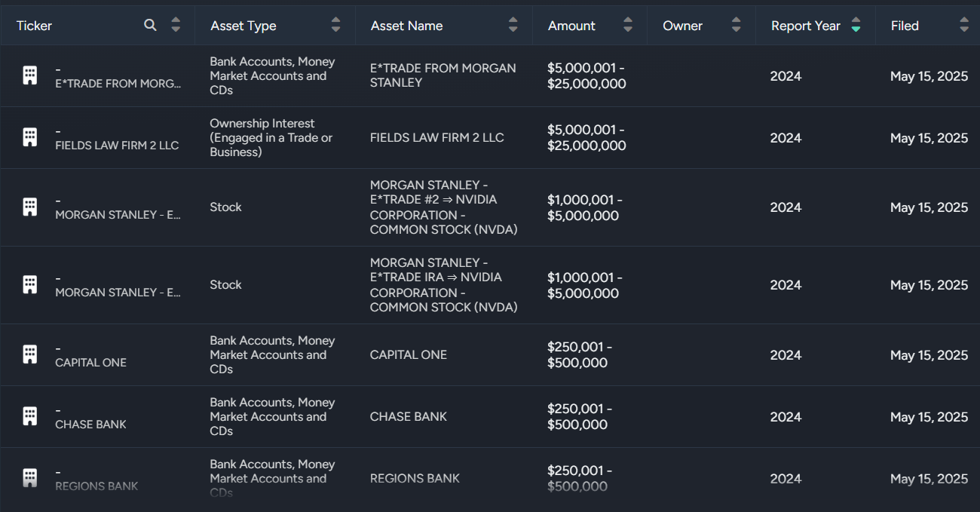Click building icon for FIELDS LAW FIRM row
The width and height of the screenshot is (980, 512).
pos(29,137)
